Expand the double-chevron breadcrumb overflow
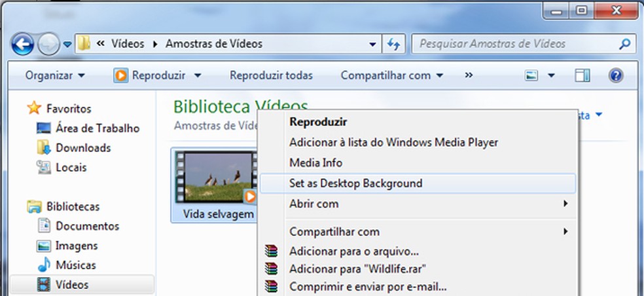The height and width of the screenshot is (296, 644). pyautogui.click(x=100, y=44)
